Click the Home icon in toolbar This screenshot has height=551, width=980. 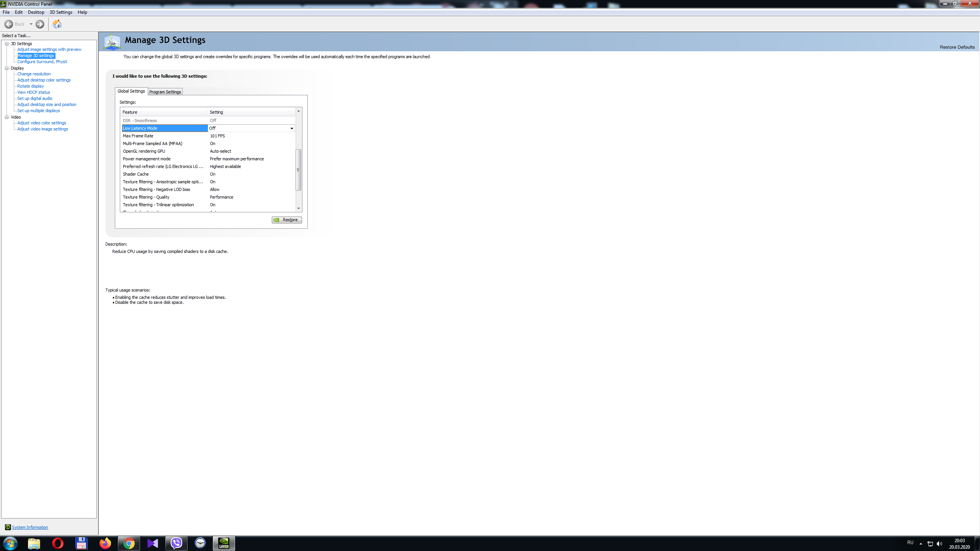[57, 24]
